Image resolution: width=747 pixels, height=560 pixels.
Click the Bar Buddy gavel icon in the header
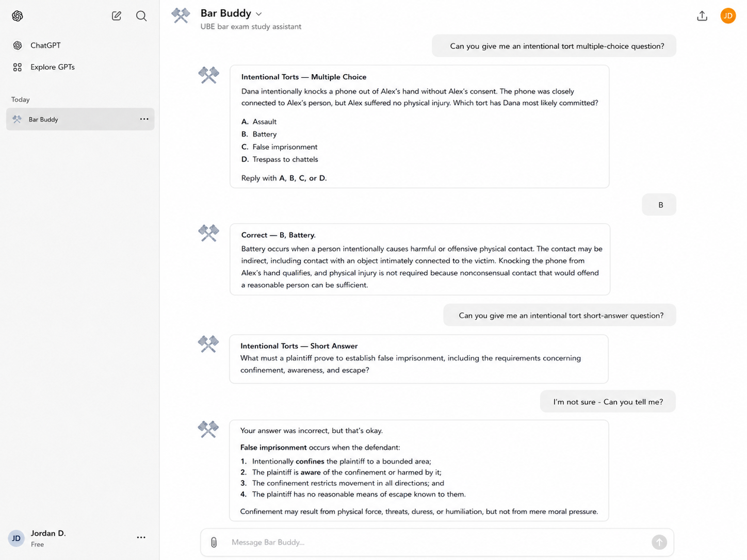click(x=181, y=15)
